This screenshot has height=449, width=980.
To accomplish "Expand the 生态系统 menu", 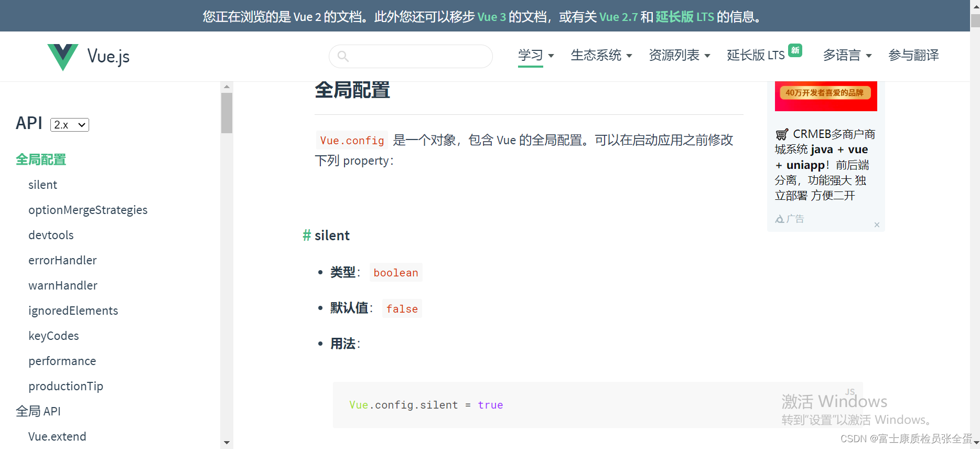I will 601,55.
